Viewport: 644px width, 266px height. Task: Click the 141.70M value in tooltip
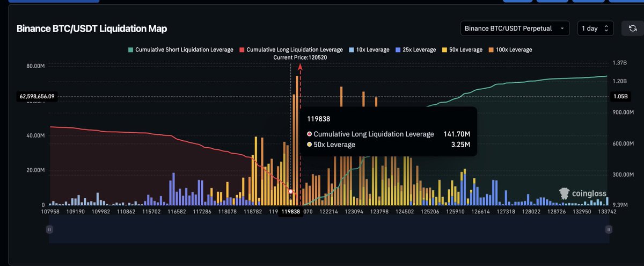457,134
